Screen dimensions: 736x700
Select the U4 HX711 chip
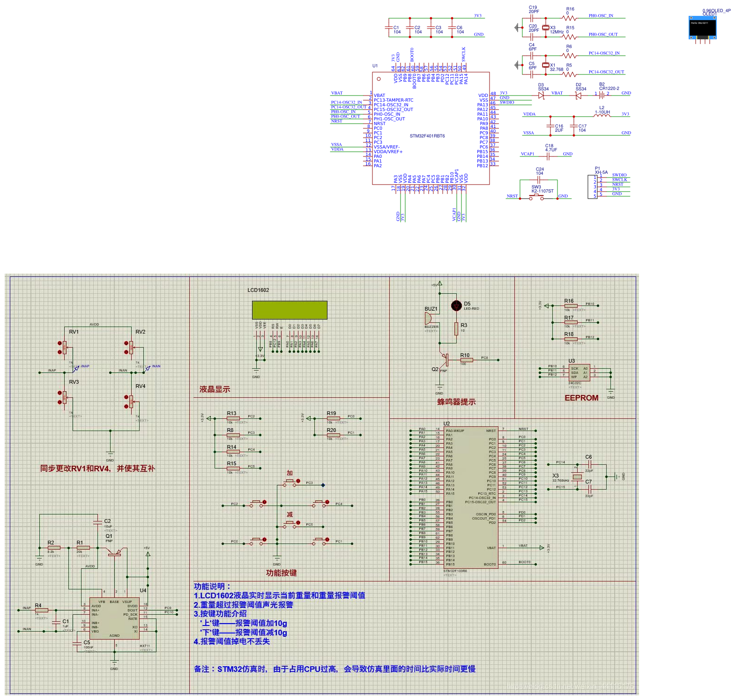coord(115,618)
